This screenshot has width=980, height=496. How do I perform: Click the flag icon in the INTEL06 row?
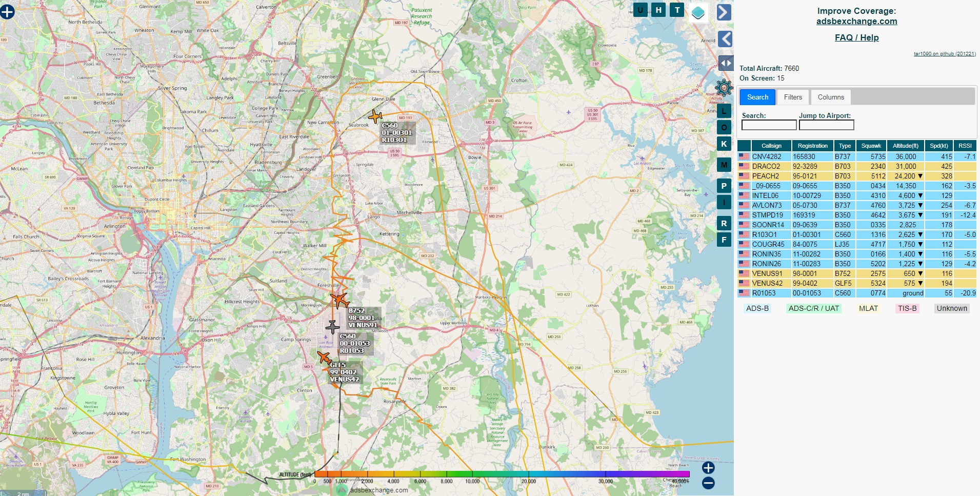[x=744, y=195]
